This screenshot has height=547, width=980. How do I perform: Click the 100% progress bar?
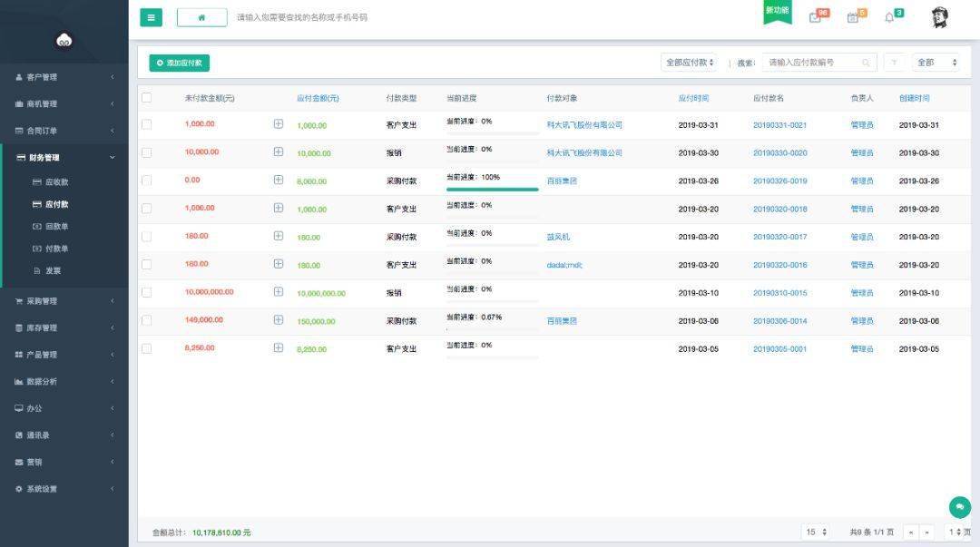493,189
